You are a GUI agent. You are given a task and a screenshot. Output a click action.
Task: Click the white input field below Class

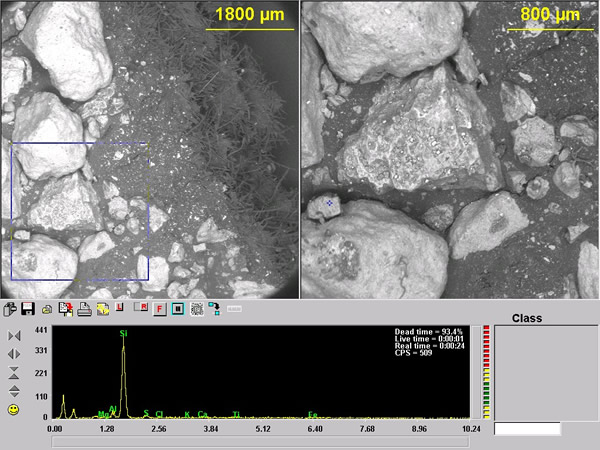pyautogui.click(x=527, y=429)
